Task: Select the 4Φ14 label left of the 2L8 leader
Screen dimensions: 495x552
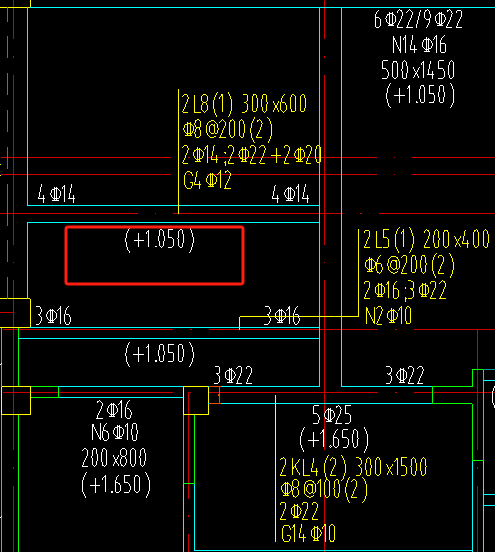Action: tap(56, 194)
